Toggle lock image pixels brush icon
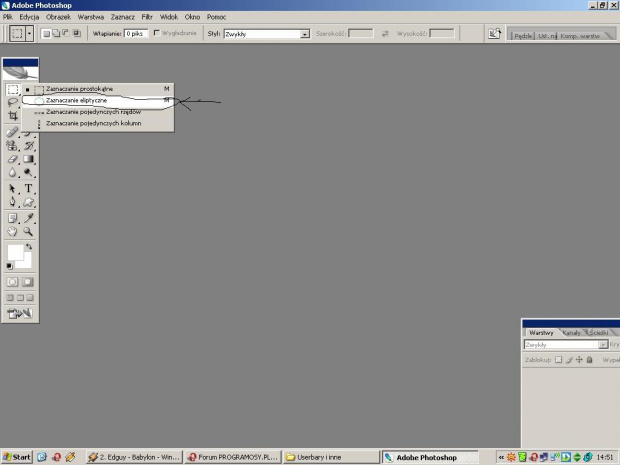 pos(569,360)
